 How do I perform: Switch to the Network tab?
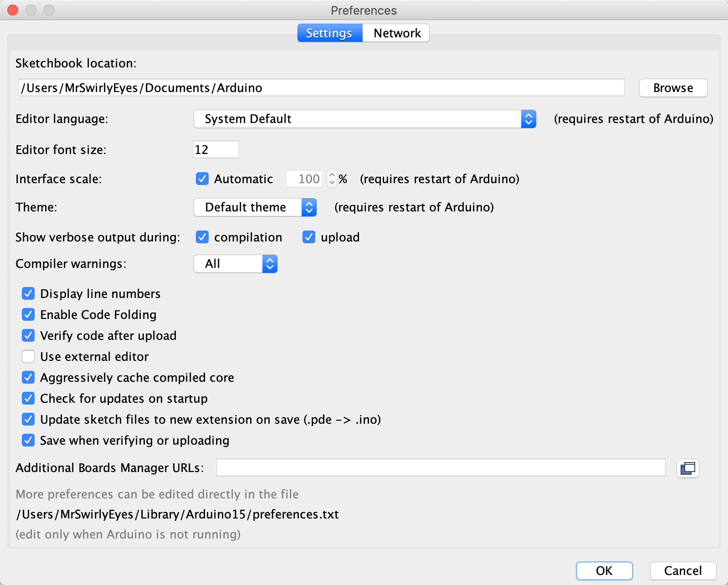(x=396, y=33)
